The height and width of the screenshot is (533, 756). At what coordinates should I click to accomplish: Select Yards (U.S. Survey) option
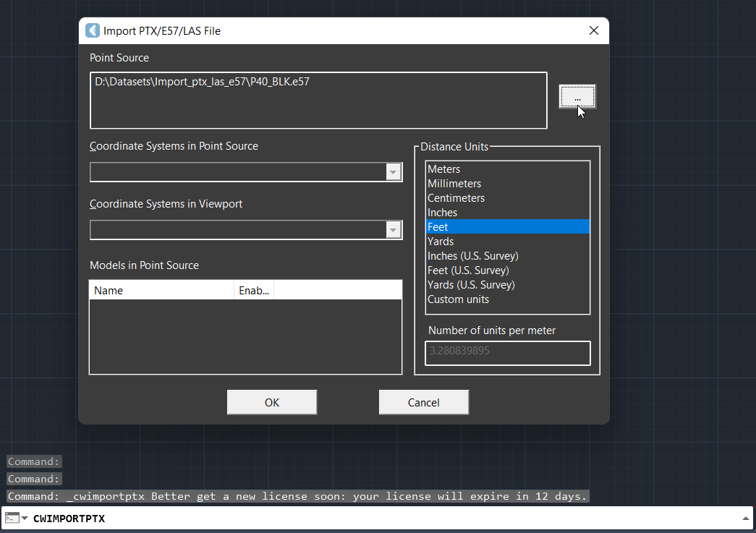coord(471,285)
